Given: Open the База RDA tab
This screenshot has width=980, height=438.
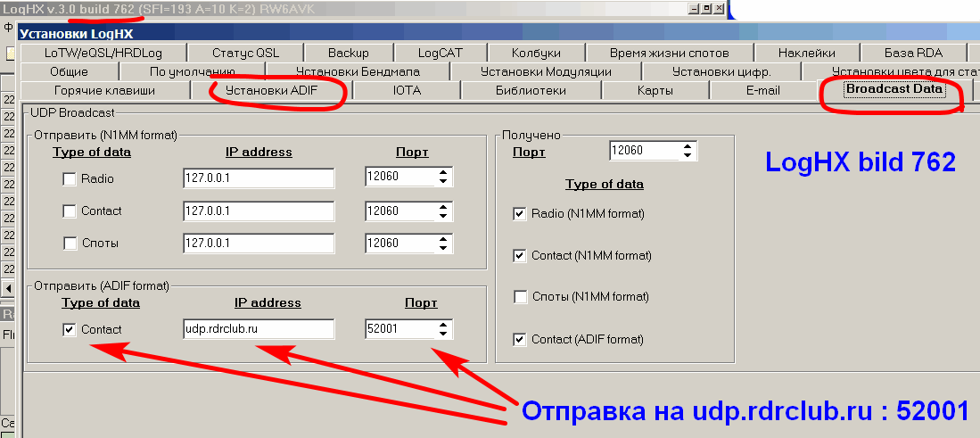Looking at the screenshot, I should [x=912, y=53].
